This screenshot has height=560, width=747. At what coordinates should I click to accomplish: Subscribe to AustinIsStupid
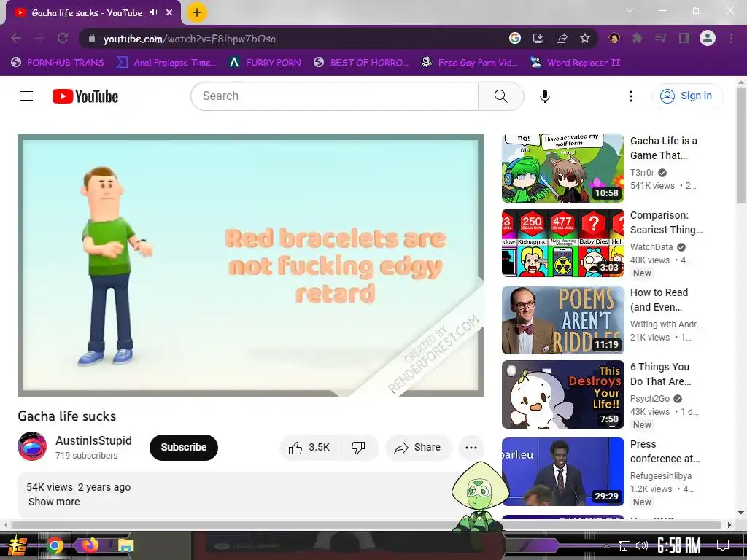click(x=183, y=447)
